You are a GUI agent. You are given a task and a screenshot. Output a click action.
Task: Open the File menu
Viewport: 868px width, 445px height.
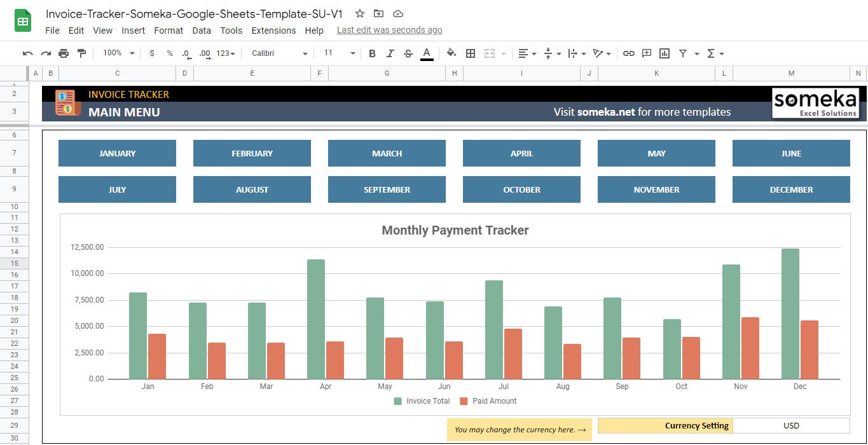(52, 31)
